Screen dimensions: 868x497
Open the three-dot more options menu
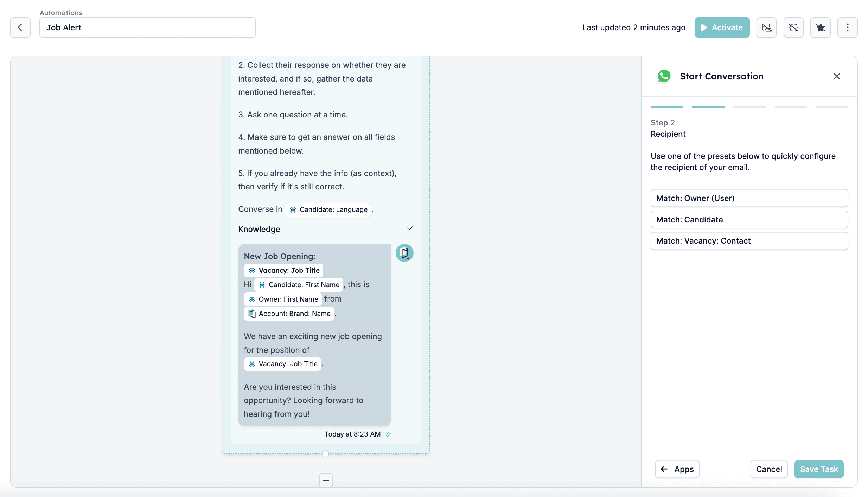(x=848, y=27)
